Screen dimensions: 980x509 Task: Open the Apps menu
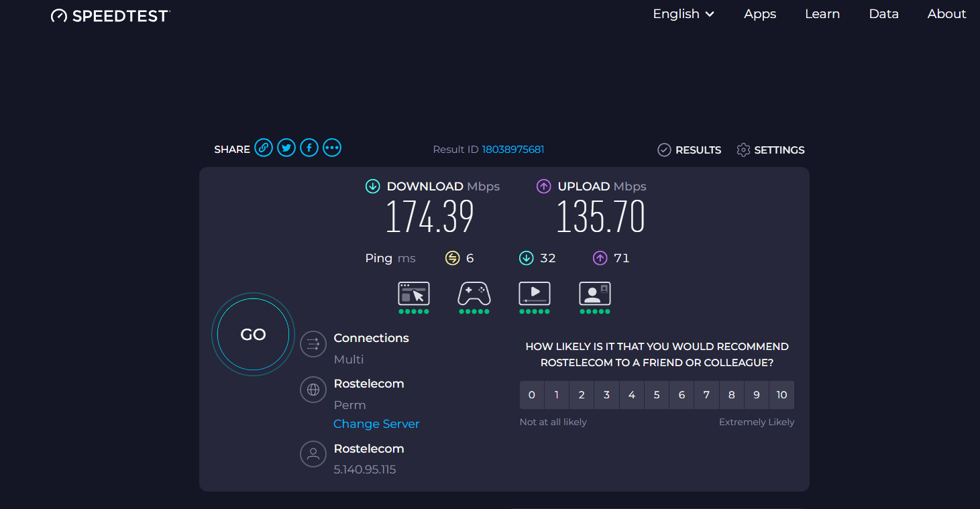coord(760,14)
